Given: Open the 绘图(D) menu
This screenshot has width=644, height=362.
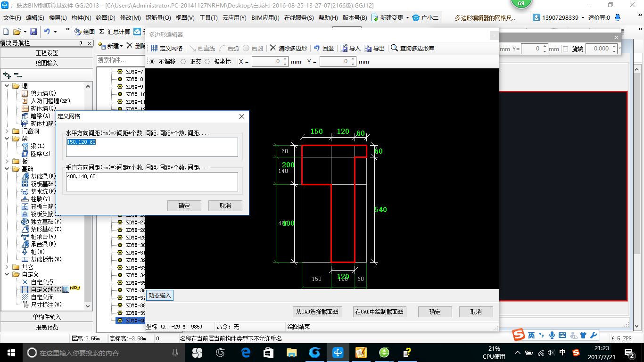Looking at the screenshot, I should (x=105, y=18).
